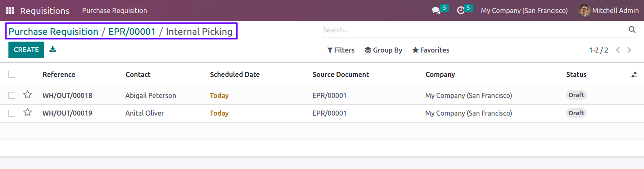Star the WH/OUT/00018 record as favorite

coord(27,95)
